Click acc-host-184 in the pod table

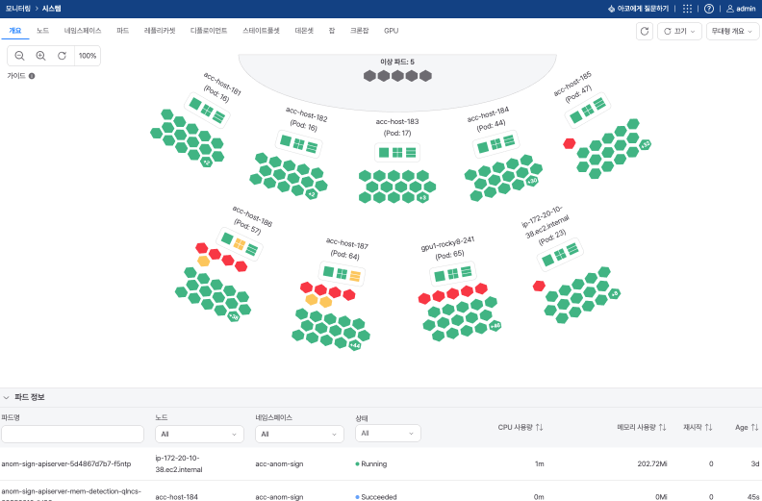(x=176, y=497)
